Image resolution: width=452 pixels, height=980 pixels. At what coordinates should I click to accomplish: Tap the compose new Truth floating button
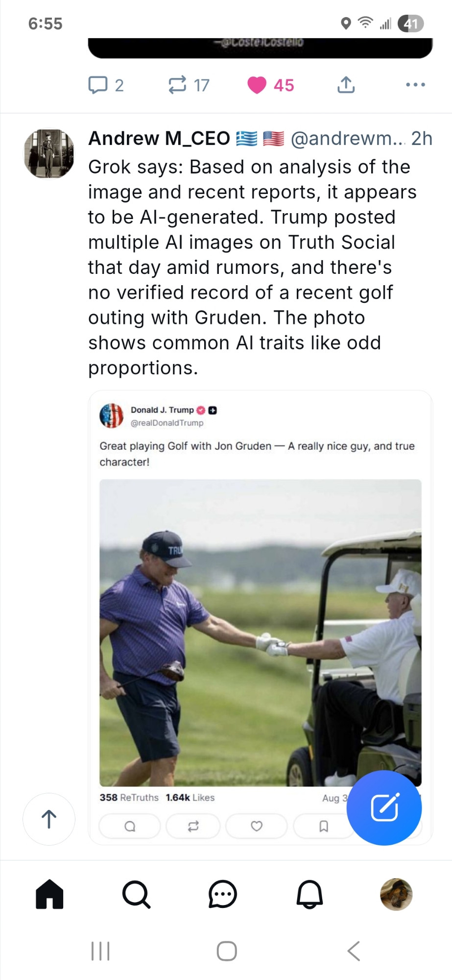(384, 808)
